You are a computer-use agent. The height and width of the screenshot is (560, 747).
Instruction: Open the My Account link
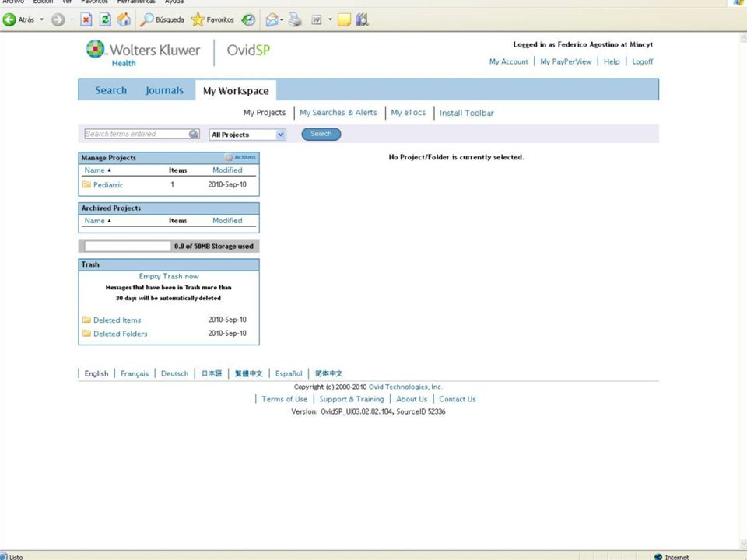pyautogui.click(x=509, y=61)
